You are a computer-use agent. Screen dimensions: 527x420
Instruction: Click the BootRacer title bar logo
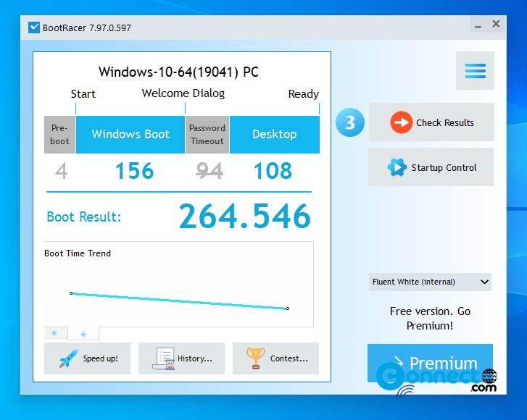[34, 28]
